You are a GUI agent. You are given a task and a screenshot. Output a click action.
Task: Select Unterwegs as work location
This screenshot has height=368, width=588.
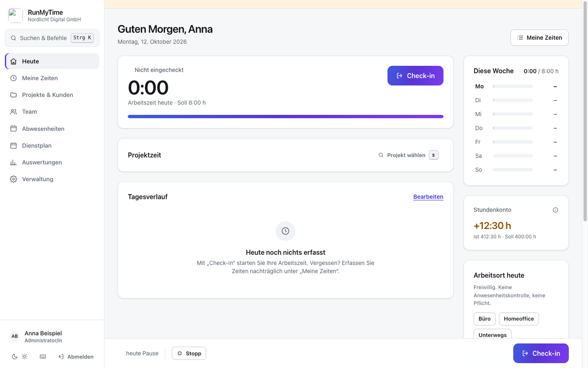[492, 335]
